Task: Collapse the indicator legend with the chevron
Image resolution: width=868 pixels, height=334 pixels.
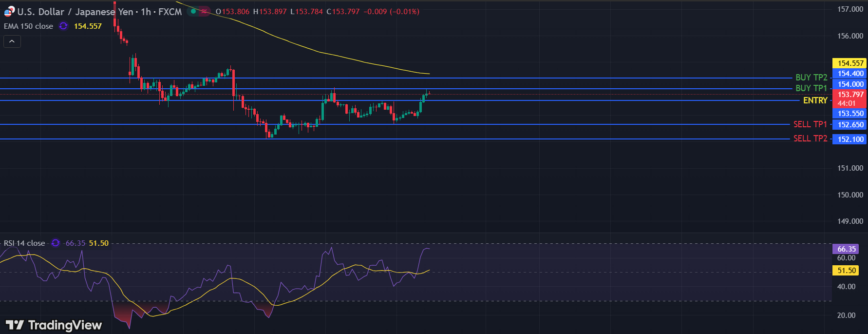Action: (12, 42)
